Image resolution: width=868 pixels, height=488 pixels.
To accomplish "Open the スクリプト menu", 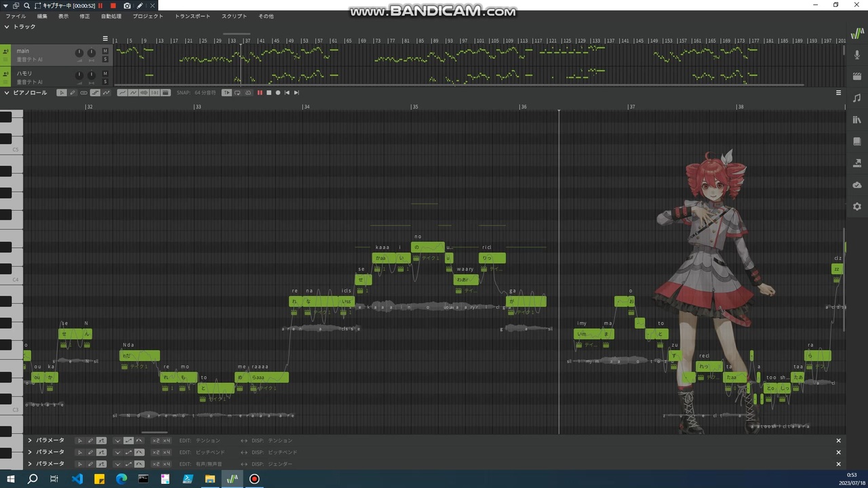I will (235, 16).
